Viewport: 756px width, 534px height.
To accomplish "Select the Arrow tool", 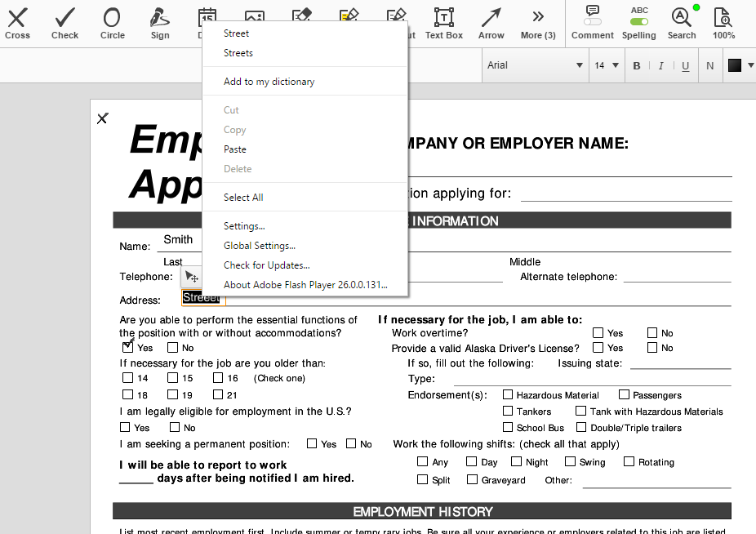I will point(491,24).
